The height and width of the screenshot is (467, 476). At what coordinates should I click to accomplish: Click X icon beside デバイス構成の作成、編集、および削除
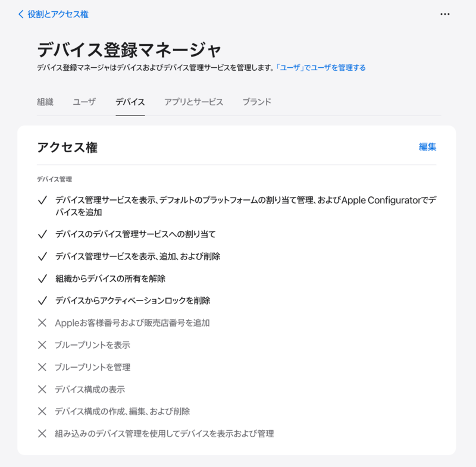tap(42, 412)
